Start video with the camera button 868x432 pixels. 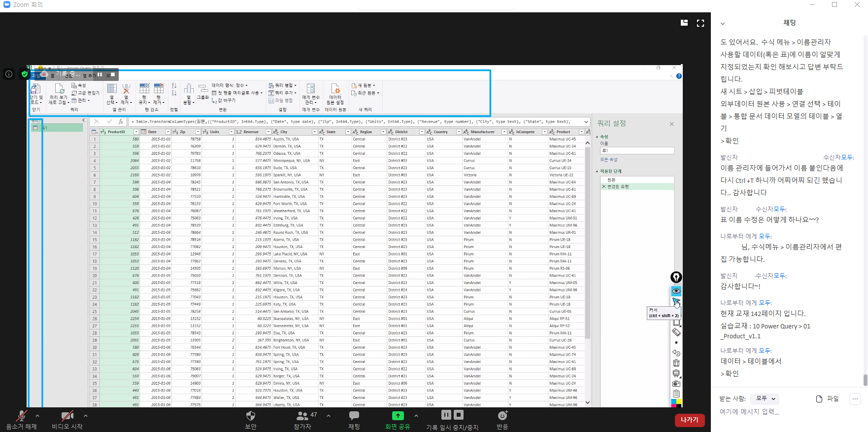[x=67, y=416]
